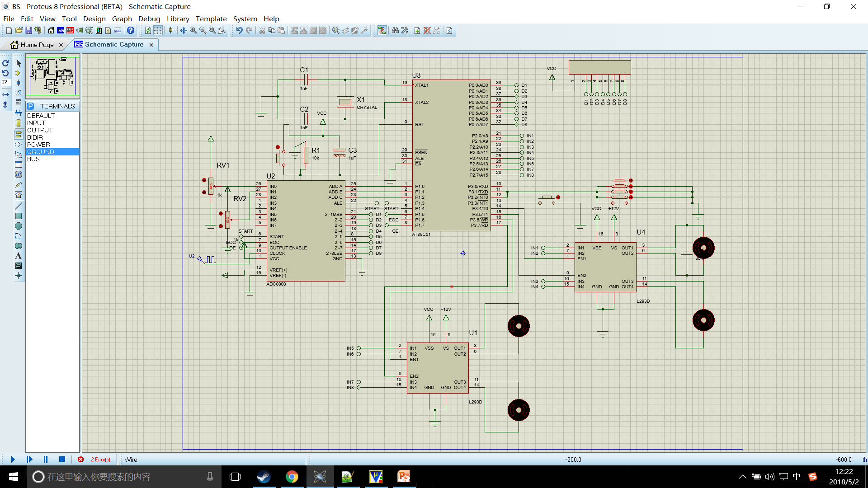The height and width of the screenshot is (488, 868).
Task: Open Google Chrome from taskbar
Action: (292, 477)
